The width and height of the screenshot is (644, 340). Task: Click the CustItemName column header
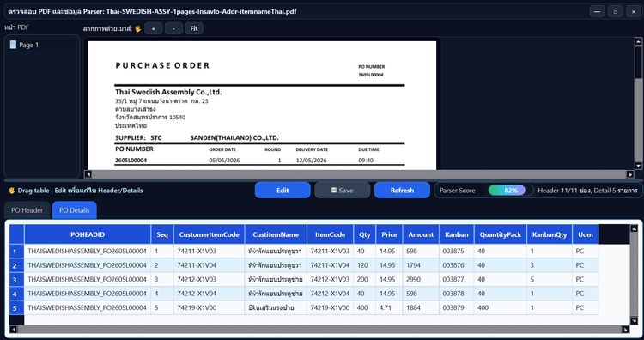point(276,234)
